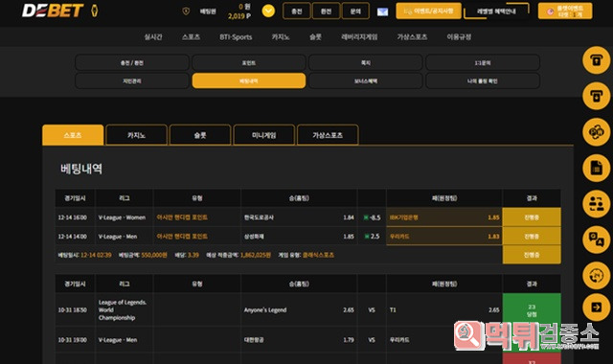Select the 포인트 account menu button
613x364 pixels.
249,62
